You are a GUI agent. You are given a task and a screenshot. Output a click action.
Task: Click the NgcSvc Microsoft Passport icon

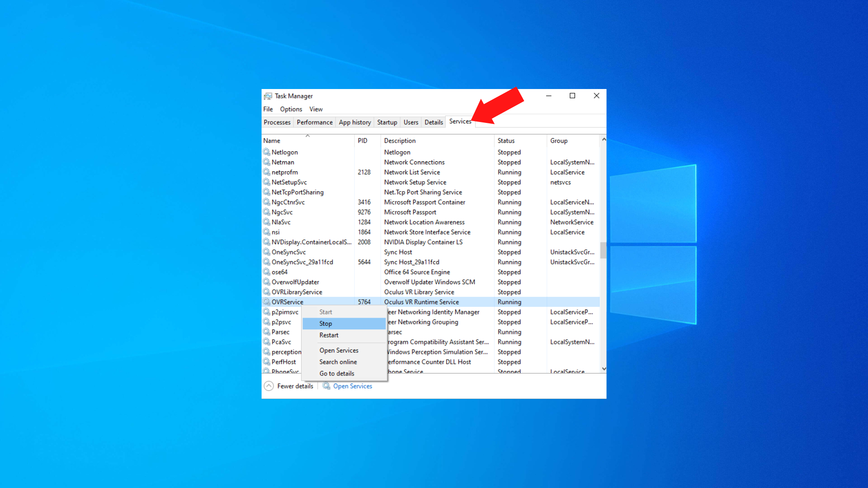click(x=266, y=211)
